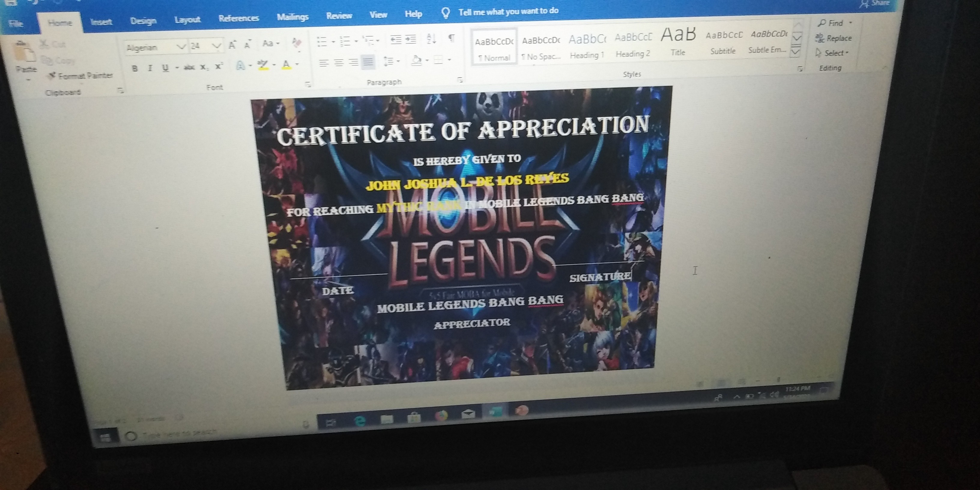The height and width of the screenshot is (490, 980).
Task: Open Firefox from the taskbar
Action: tap(441, 416)
